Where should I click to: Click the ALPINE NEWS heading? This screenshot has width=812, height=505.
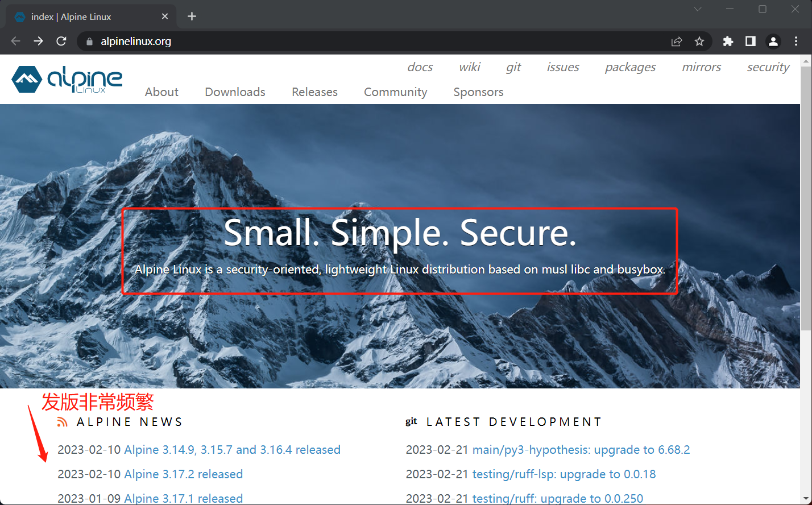[x=130, y=422]
